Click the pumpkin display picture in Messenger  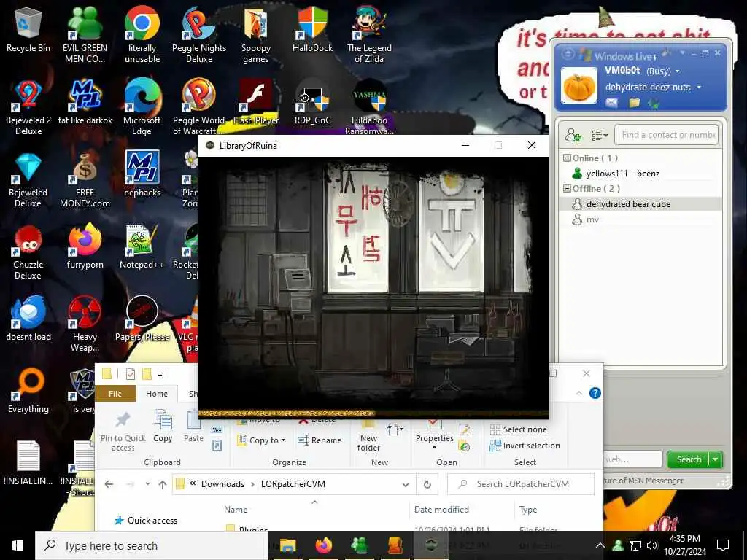tap(578, 85)
